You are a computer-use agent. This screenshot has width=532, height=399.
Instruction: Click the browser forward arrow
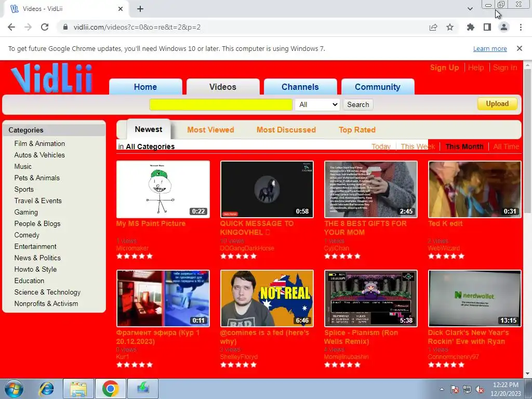pyautogui.click(x=28, y=27)
